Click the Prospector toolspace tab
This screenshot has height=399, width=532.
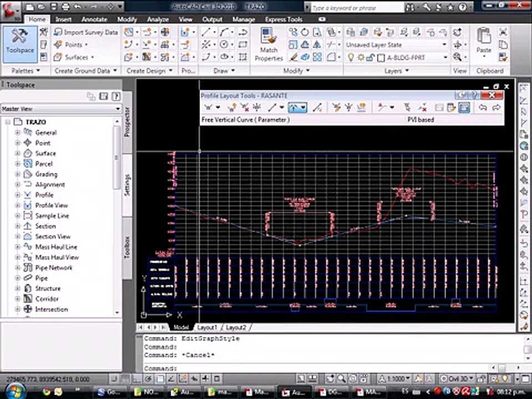click(127, 122)
